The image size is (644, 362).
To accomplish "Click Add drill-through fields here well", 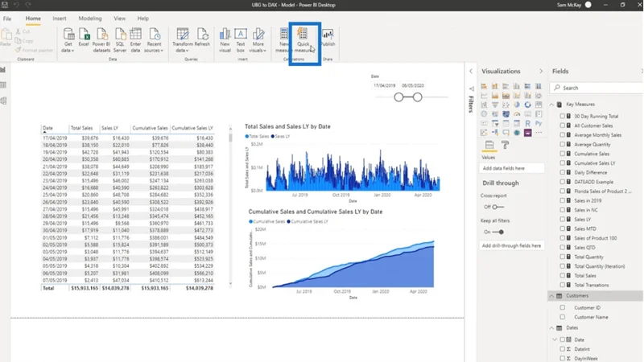I will 512,245.
